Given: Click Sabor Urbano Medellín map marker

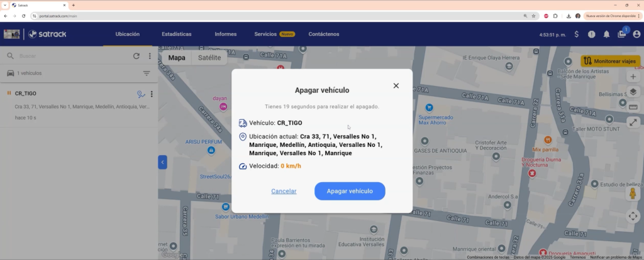Looking at the screenshot, I should [226, 207].
